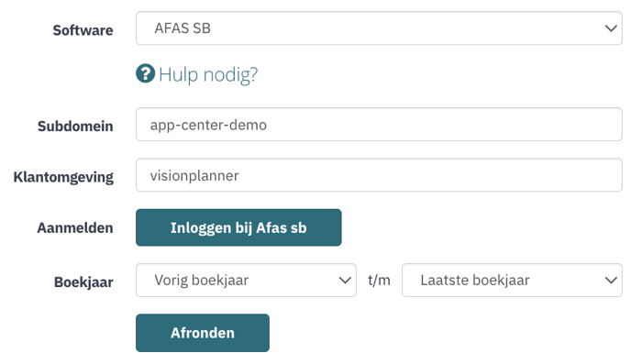
Task: Click the 'Boekjaar' label
Action: pos(83,282)
